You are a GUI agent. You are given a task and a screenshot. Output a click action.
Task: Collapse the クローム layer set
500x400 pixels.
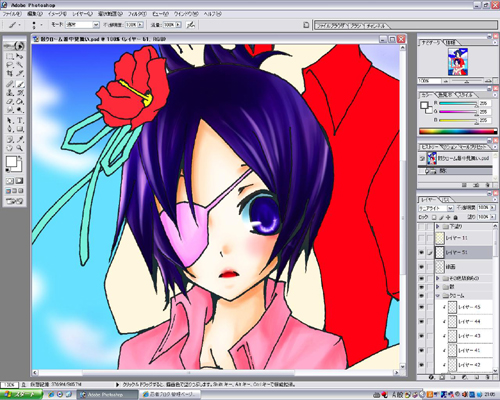point(438,295)
